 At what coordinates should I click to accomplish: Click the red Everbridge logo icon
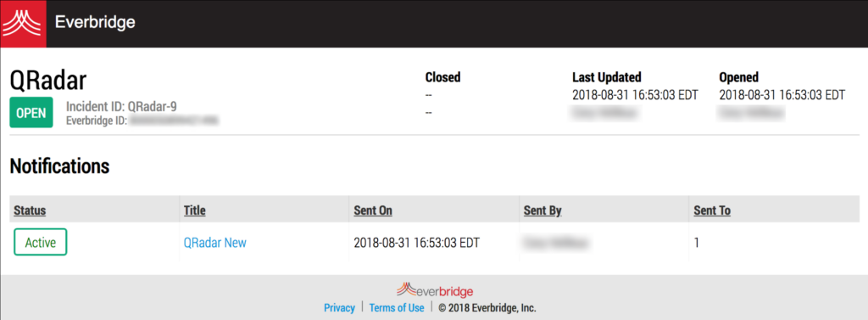(x=23, y=23)
